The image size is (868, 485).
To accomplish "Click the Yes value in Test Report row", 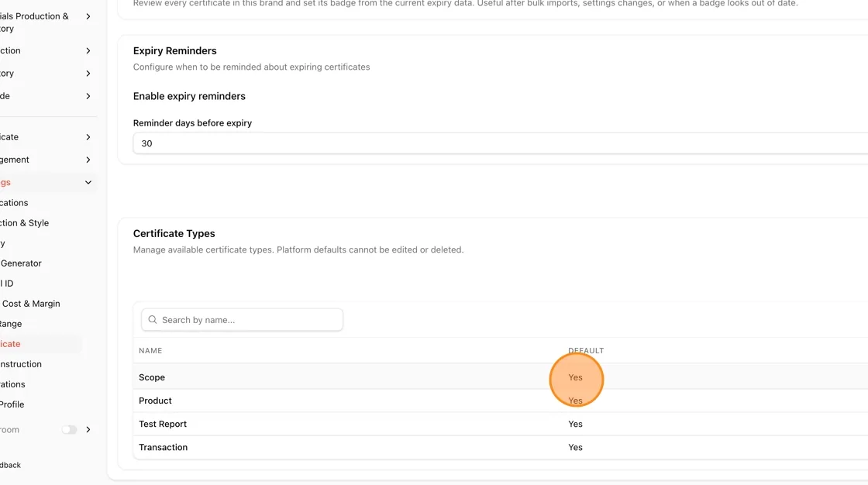I will [x=575, y=424].
